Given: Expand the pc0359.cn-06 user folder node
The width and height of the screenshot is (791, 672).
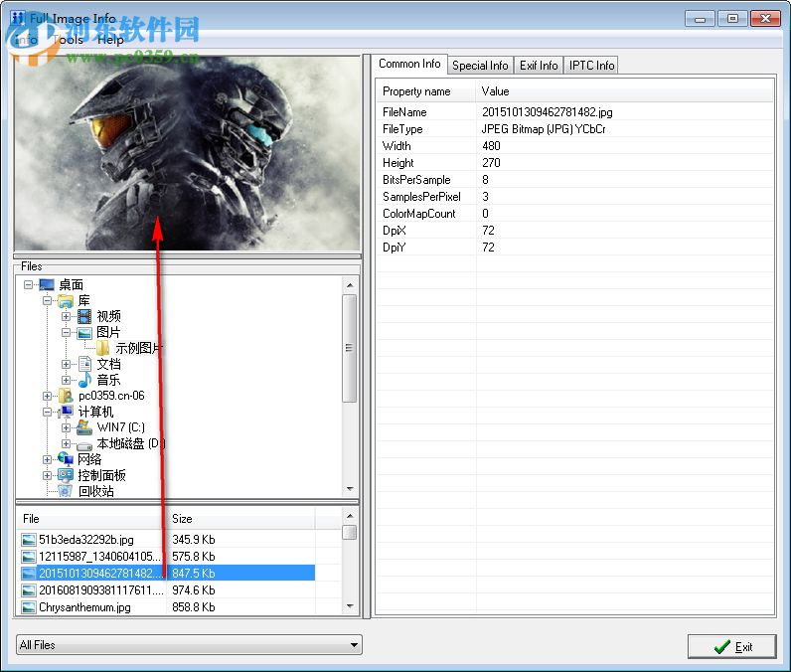Looking at the screenshot, I should click(47, 396).
